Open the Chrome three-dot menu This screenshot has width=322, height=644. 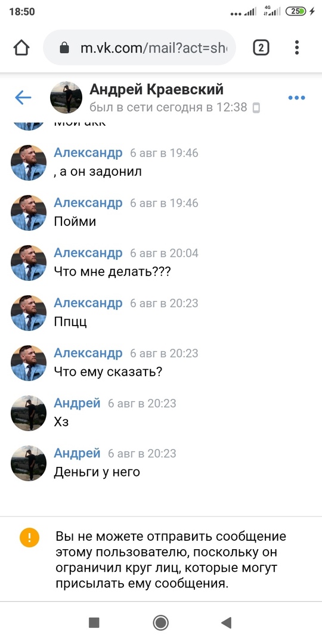point(297,48)
